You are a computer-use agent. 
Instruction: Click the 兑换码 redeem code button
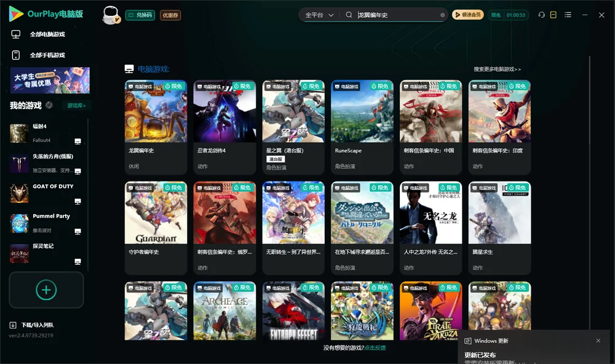point(140,15)
